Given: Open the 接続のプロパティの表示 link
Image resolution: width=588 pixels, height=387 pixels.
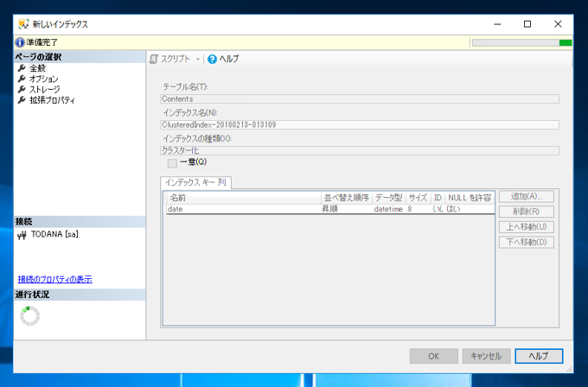Looking at the screenshot, I should point(55,280).
